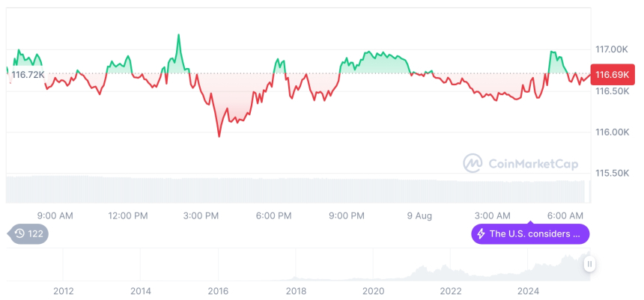
Task: Click the 9 Aug date axis label
Action: (x=419, y=216)
